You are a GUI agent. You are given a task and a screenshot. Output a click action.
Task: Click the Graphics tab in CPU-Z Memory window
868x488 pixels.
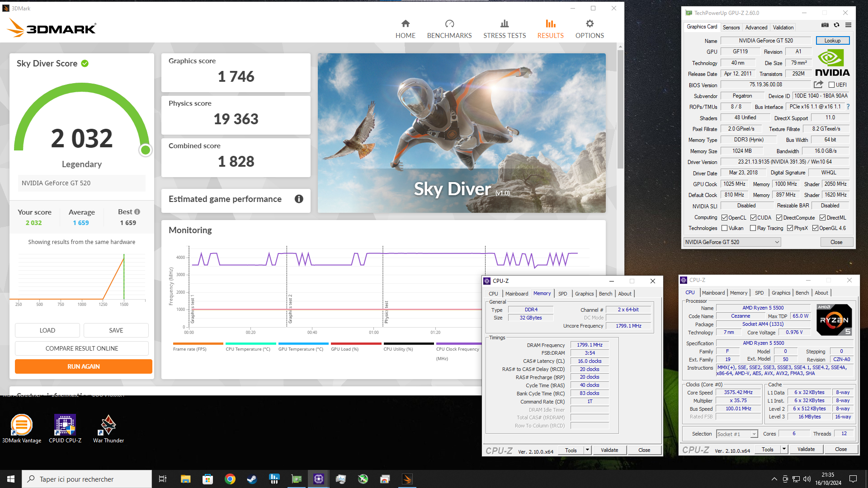point(584,294)
